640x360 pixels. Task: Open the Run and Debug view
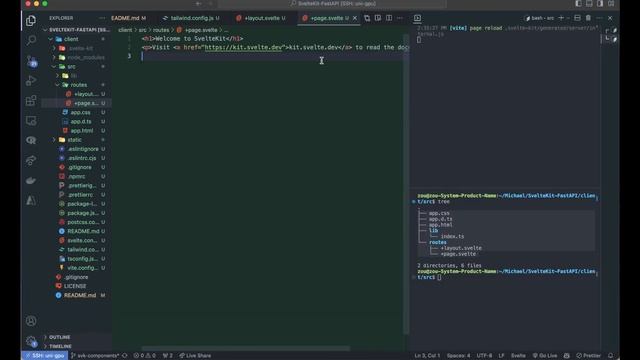(31, 80)
